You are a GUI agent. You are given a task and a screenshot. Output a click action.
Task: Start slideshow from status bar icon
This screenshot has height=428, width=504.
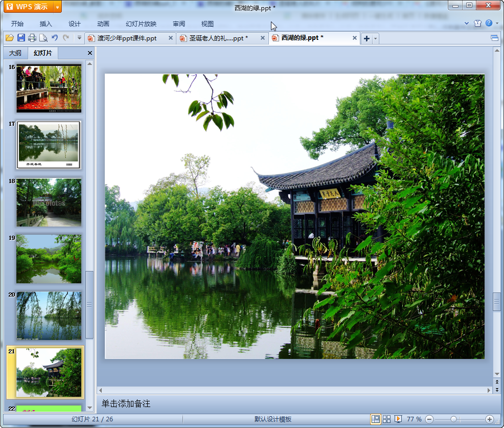(398, 419)
